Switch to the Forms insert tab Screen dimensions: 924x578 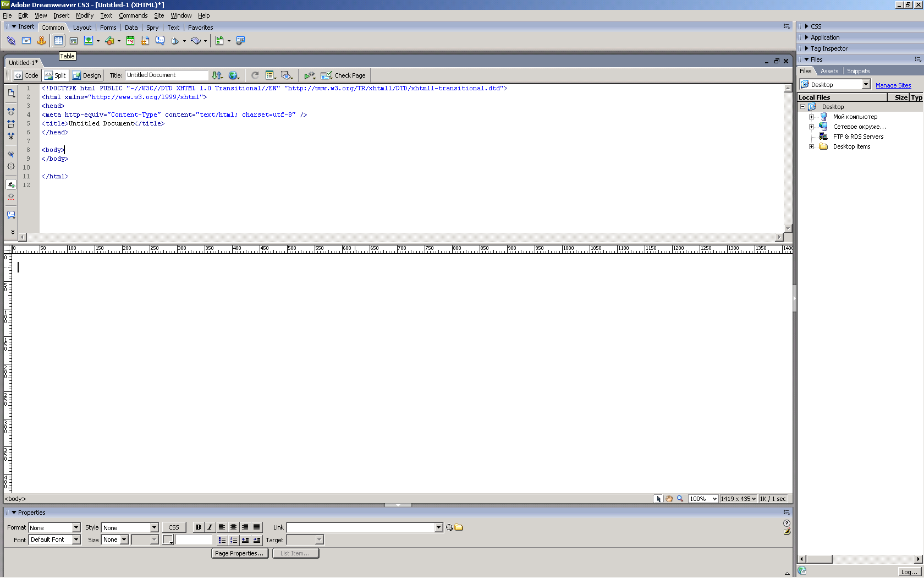coord(108,28)
